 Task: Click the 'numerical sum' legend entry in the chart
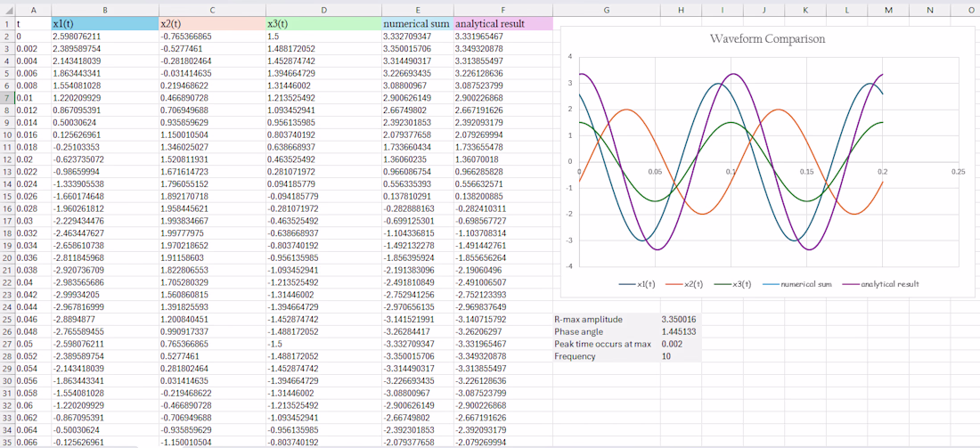(796, 283)
